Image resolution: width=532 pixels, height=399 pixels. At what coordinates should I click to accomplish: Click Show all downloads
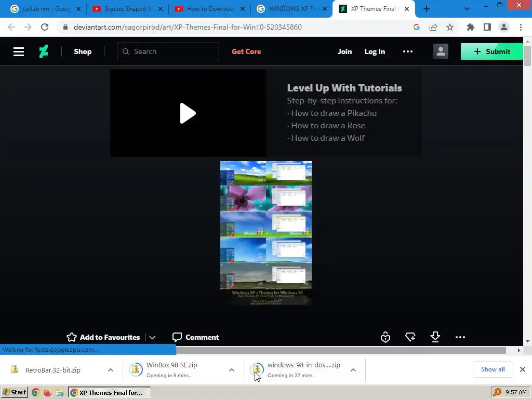point(493,369)
